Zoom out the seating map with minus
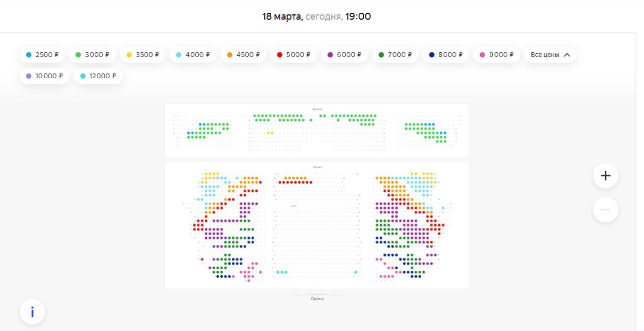 pos(606,210)
